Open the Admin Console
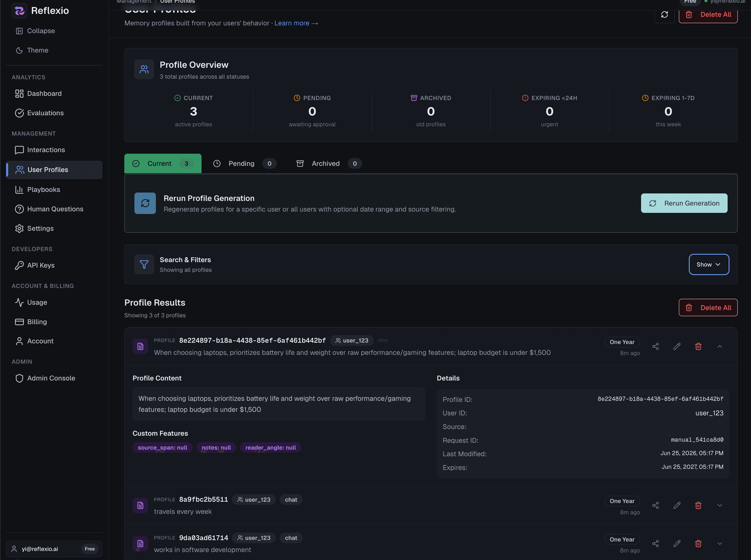The width and height of the screenshot is (751, 560). pyautogui.click(x=54, y=378)
